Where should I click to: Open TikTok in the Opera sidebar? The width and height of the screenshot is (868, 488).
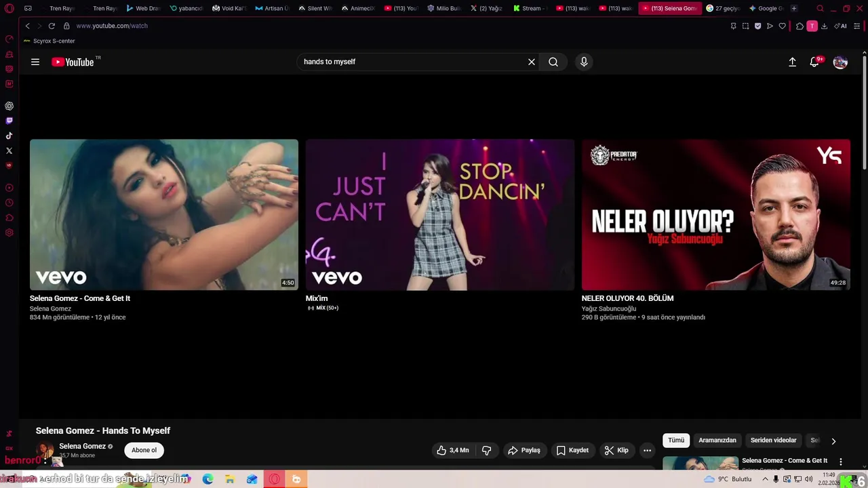tap(9, 136)
